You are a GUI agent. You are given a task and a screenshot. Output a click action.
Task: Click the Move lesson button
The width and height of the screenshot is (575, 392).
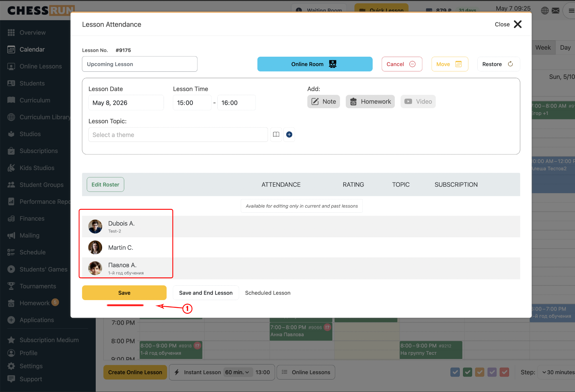point(450,64)
